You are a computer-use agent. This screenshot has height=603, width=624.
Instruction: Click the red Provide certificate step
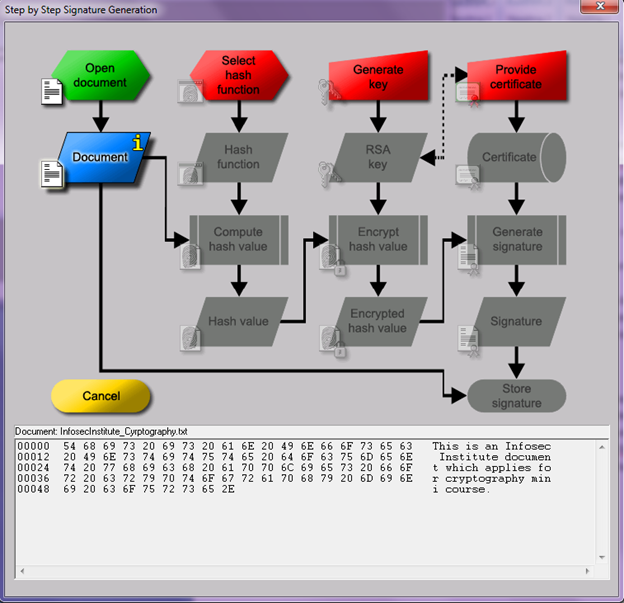point(517,77)
